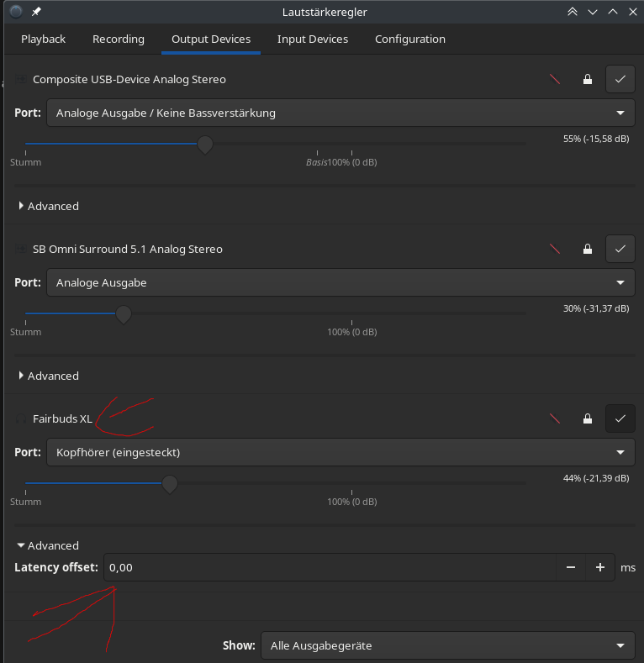Click the Fairbuds XL volume slider handle
This screenshot has width=644, height=663.
[x=170, y=484]
